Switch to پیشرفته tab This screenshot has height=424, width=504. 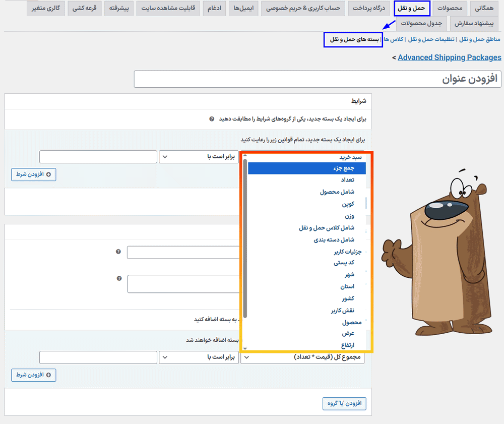pos(119,8)
